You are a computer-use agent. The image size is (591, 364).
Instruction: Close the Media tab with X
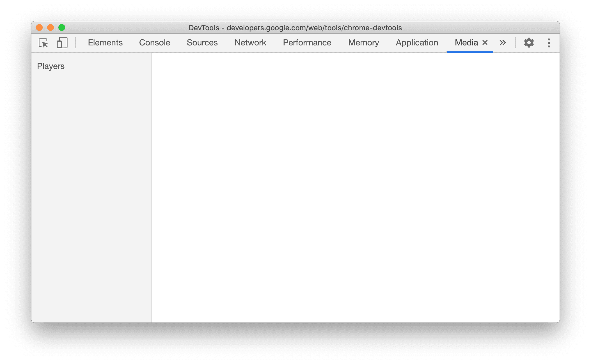pos(485,42)
